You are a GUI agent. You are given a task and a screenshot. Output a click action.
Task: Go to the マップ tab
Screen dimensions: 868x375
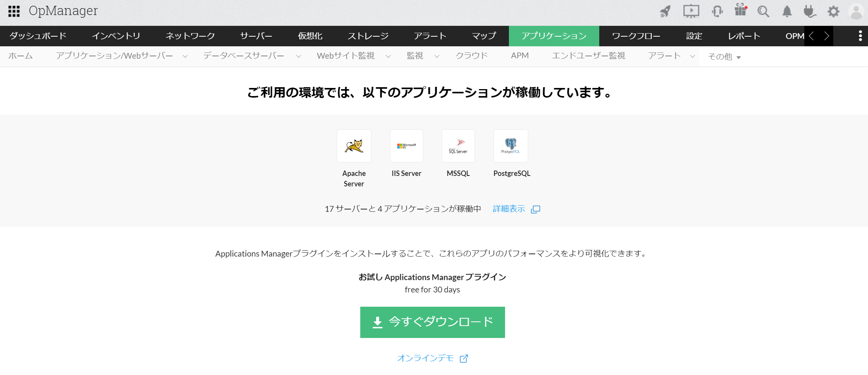(484, 36)
